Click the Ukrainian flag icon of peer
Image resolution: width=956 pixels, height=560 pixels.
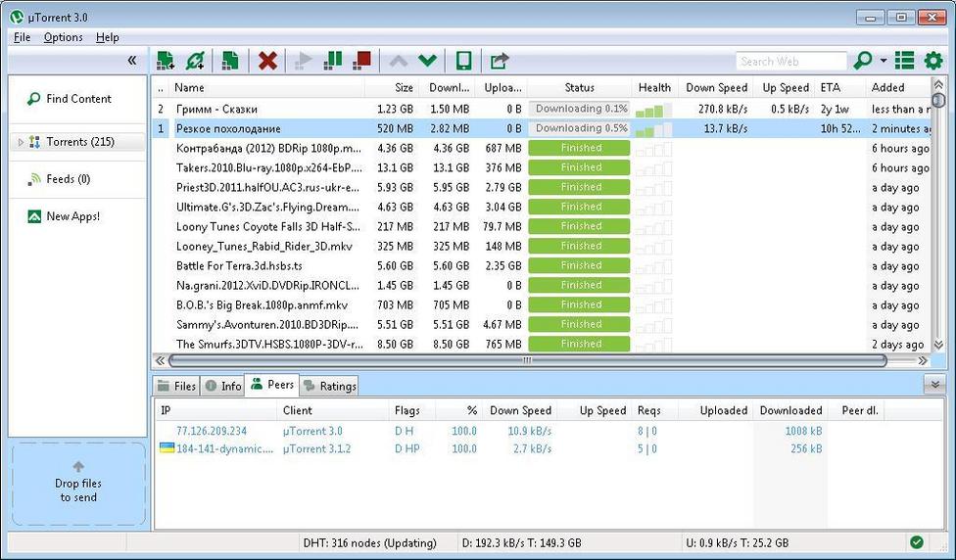tap(167, 448)
